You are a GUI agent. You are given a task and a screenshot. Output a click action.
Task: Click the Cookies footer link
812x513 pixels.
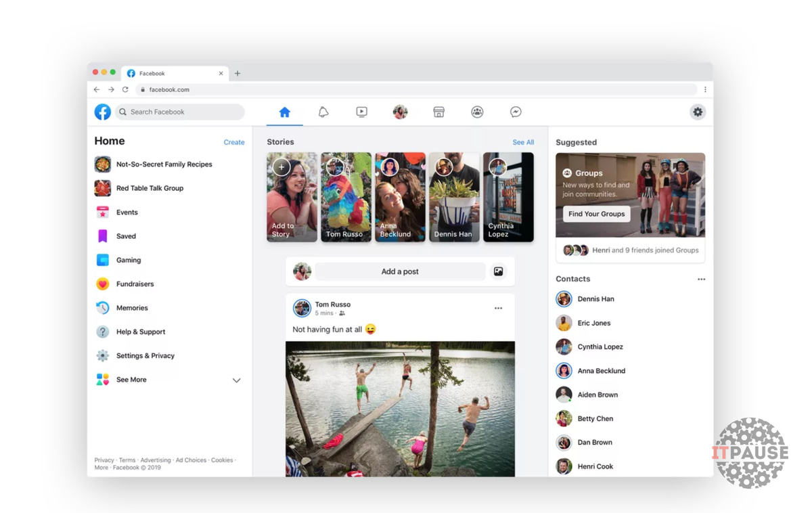(222, 460)
